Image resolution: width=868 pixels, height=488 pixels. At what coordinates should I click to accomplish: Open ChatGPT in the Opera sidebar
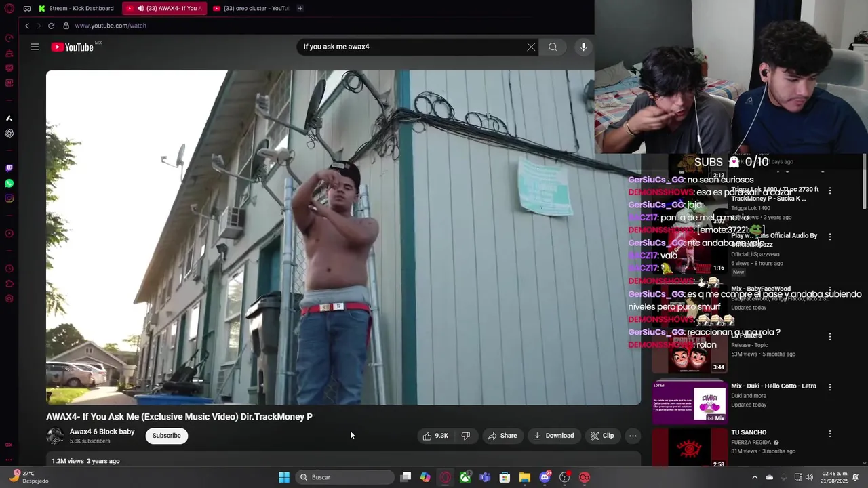pos(9,133)
